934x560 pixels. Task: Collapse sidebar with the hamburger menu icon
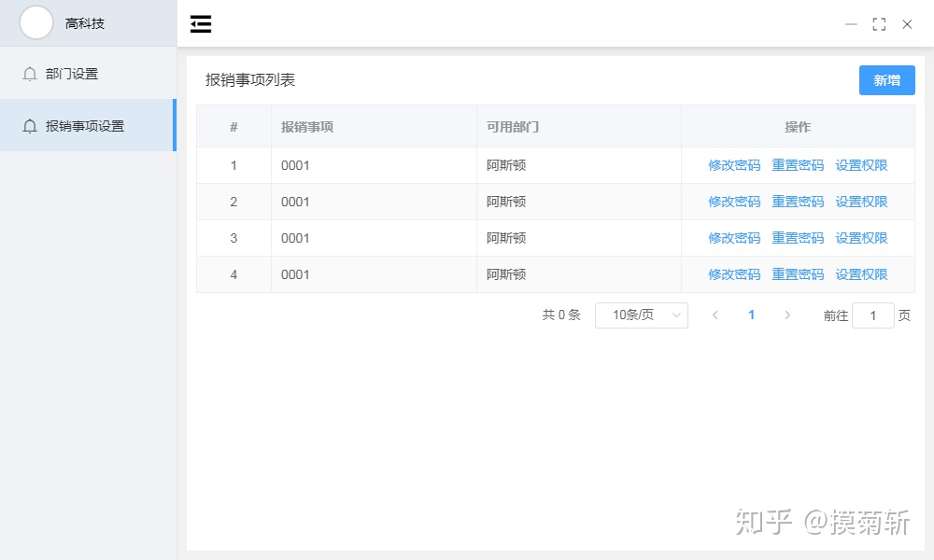(201, 24)
